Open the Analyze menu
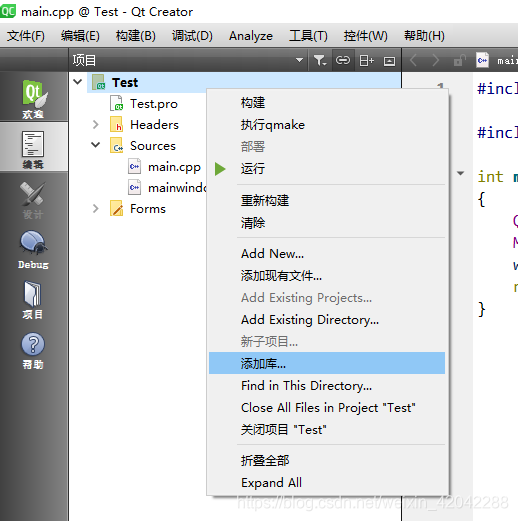 [x=251, y=36]
